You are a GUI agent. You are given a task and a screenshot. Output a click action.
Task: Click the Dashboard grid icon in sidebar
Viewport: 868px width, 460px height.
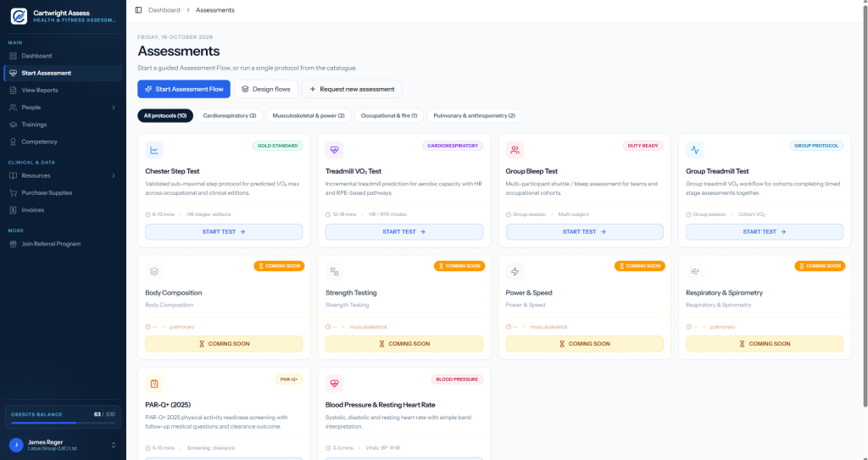14,56
